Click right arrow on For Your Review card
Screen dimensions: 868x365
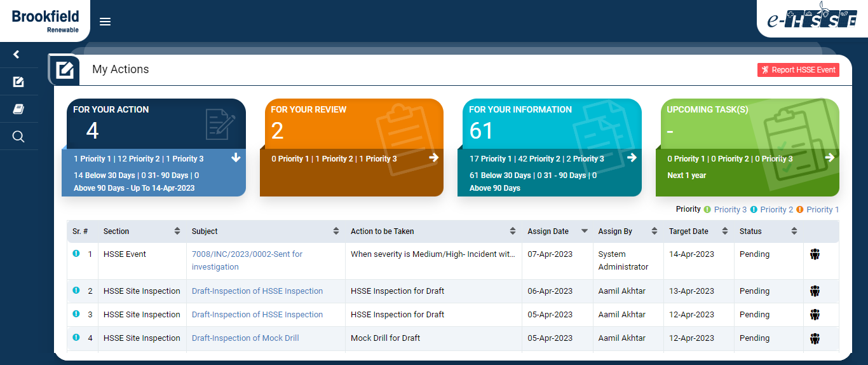coord(434,158)
